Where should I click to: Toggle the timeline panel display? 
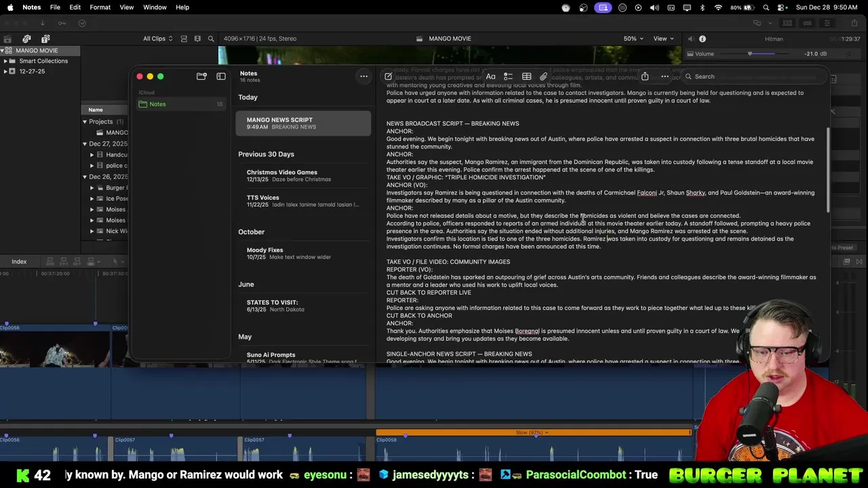click(808, 23)
